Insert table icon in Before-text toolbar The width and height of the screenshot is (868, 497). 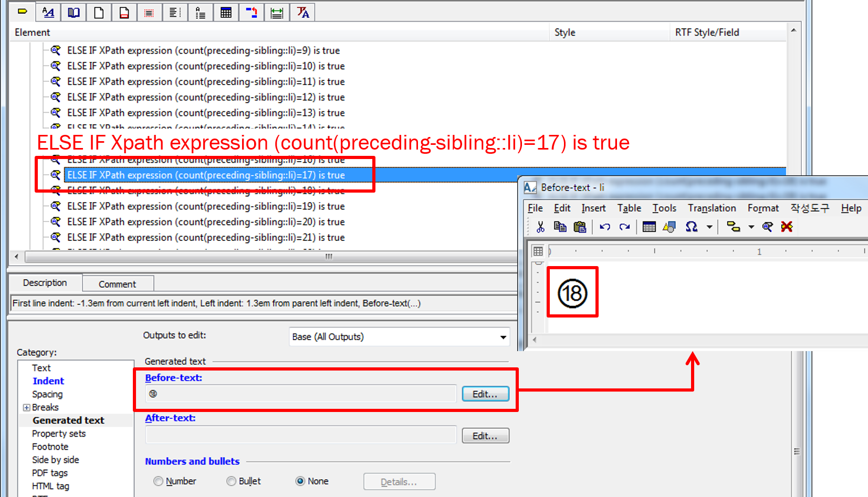tap(649, 227)
